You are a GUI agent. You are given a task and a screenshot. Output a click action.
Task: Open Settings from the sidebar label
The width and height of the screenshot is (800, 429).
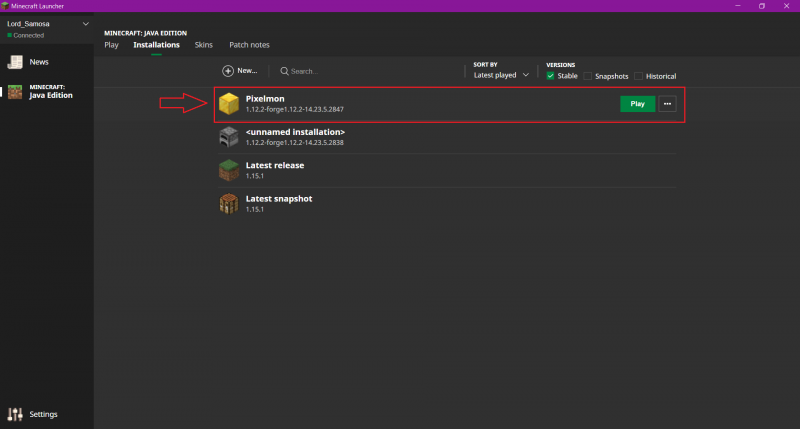43,414
